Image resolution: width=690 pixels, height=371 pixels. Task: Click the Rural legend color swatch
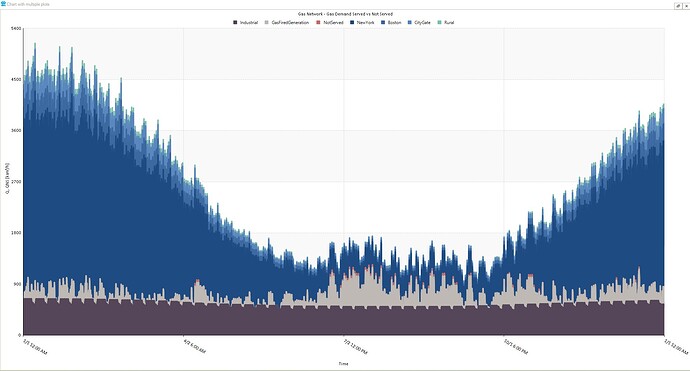[x=440, y=22]
